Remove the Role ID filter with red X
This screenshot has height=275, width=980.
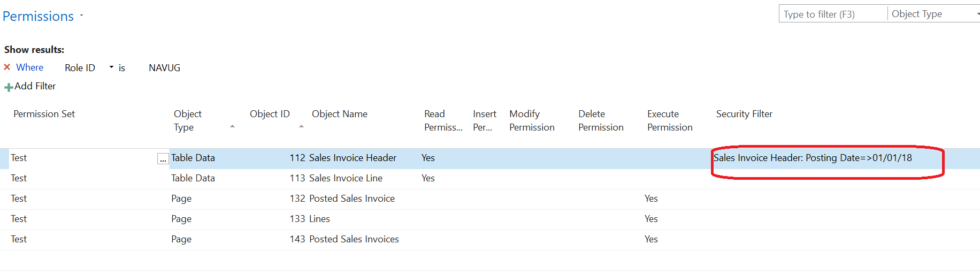[x=7, y=67]
